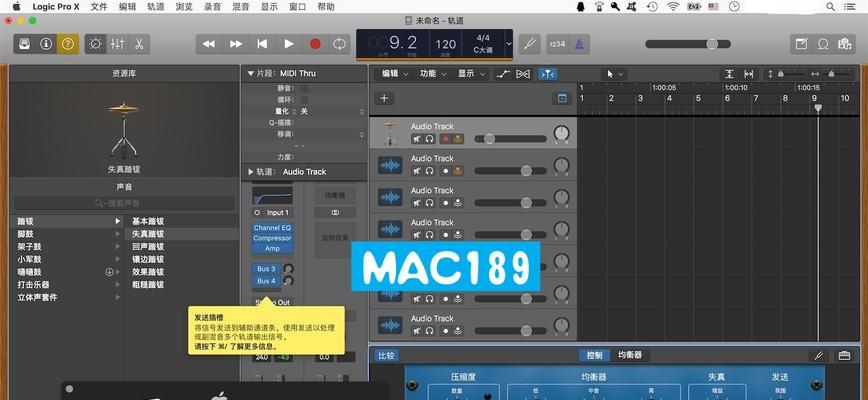Open the 帮助 menu
868x400 pixels.
pyautogui.click(x=326, y=7)
